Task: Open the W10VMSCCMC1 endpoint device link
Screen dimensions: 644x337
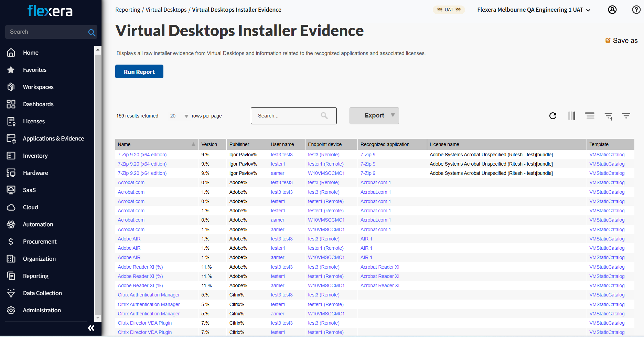Action: [326, 173]
